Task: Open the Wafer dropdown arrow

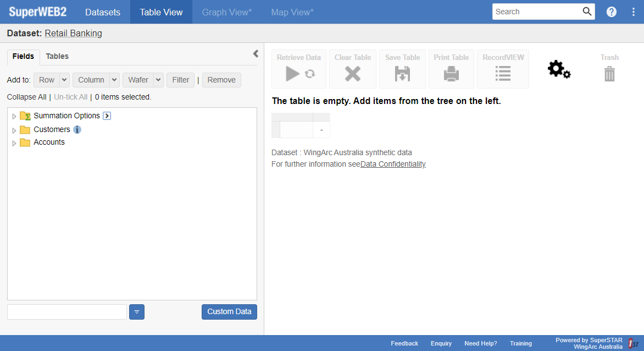Action: click(158, 80)
